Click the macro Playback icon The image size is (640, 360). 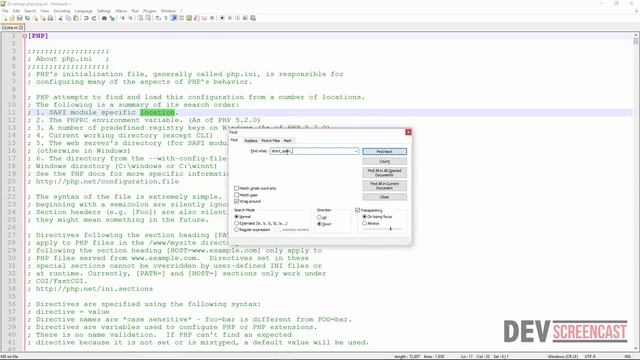pyautogui.click(x=238, y=18)
